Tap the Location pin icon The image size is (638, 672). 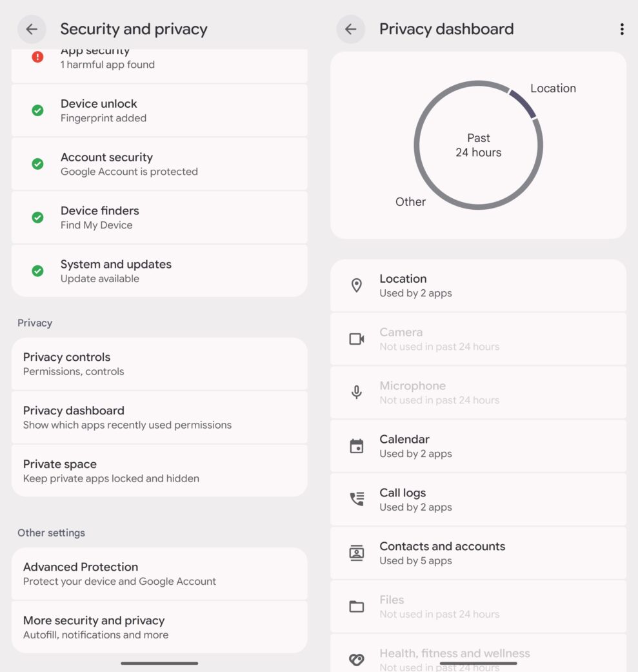[x=356, y=285]
